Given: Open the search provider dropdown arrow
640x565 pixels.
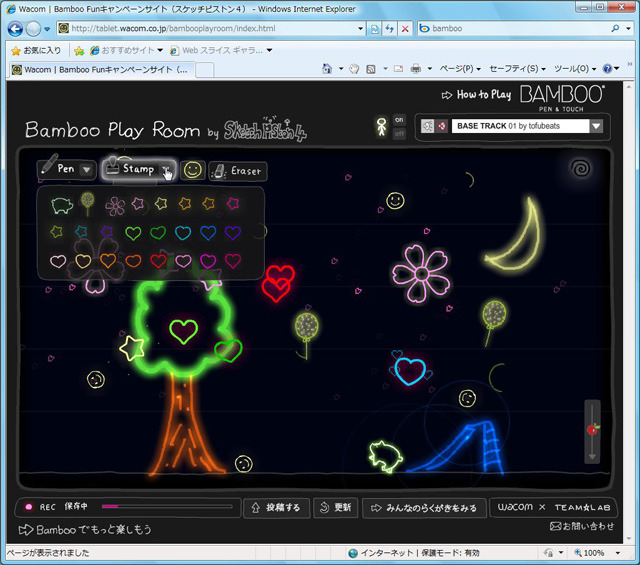Looking at the screenshot, I should point(629,29).
